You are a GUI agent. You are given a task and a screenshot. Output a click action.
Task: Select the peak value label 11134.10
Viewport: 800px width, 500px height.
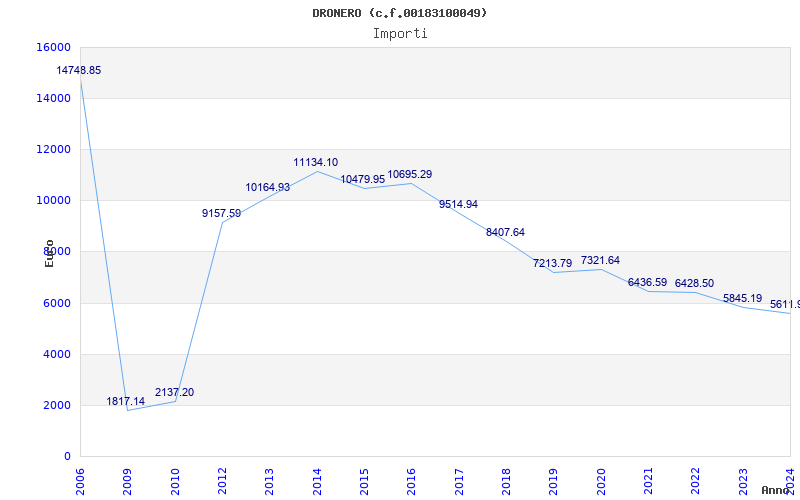[x=316, y=162]
